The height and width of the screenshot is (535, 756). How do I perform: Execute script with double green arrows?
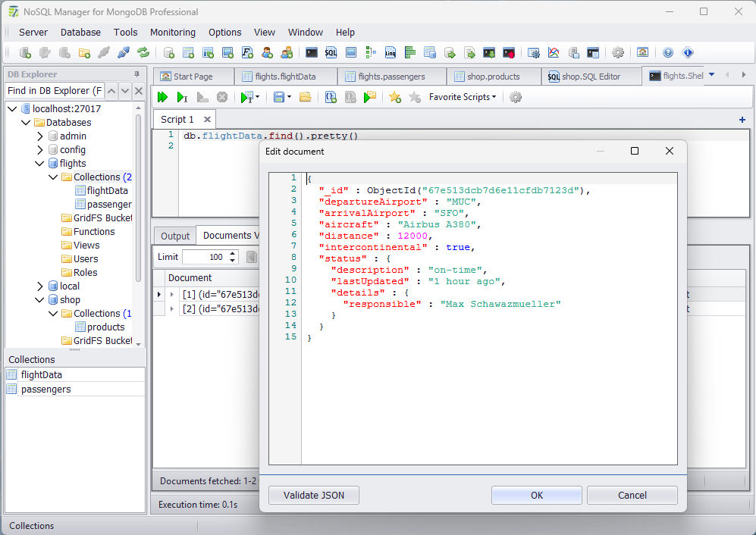162,97
